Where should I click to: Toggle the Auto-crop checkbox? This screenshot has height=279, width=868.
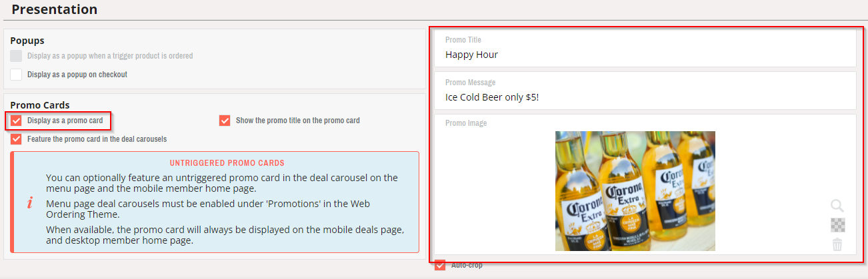click(440, 265)
